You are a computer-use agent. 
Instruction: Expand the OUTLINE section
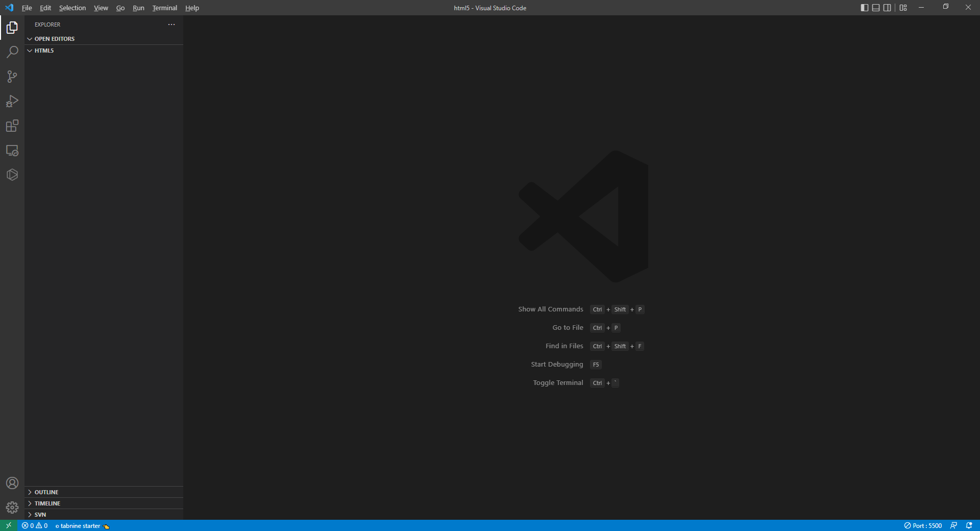[104, 492]
